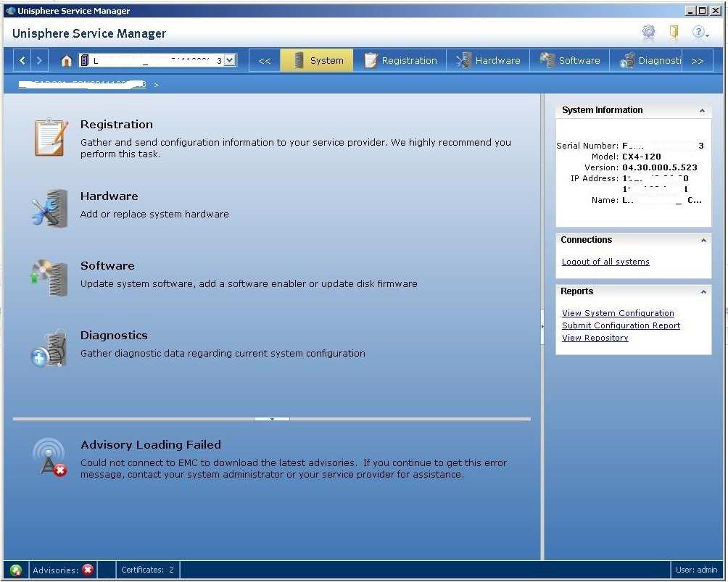
Task: Click the Software disc and server icon
Action: (x=50, y=278)
